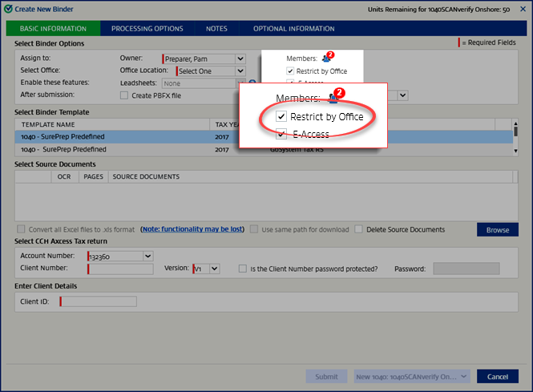533x392 pixels.
Task: Switch to the Processing Options tab
Action: tap(147, 29)
